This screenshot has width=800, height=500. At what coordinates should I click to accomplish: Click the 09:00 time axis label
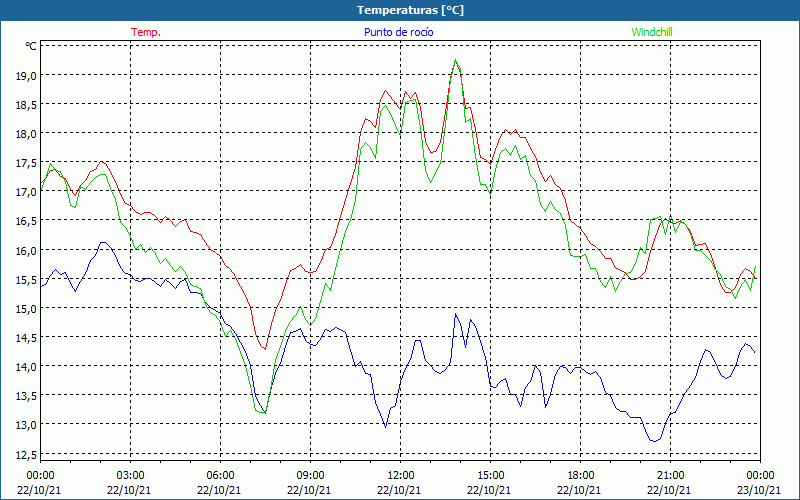[x=310, y=476]
